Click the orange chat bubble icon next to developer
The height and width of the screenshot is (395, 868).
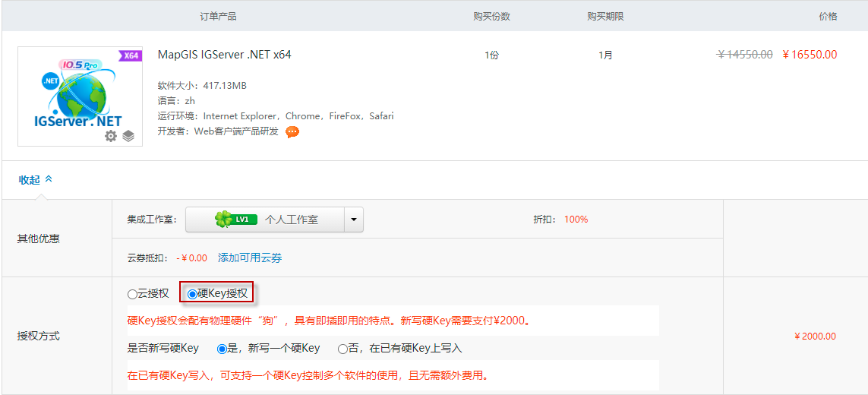[292, 132]
